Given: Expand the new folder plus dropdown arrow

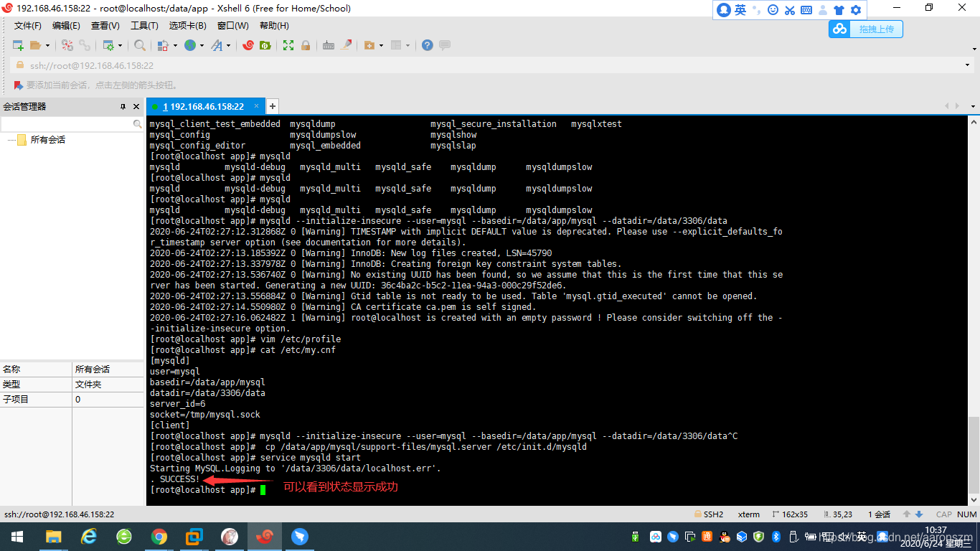Looking at the screenshot, I should tap(382, 45).
